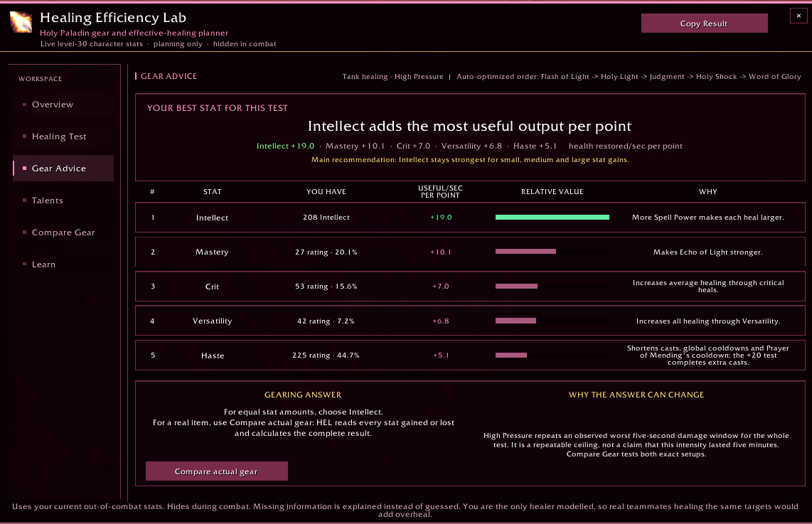Click the +19.0 useful/sec value
Image resolution: width=812 pixels, height=524 pixels.
click(x=441, y=218)
